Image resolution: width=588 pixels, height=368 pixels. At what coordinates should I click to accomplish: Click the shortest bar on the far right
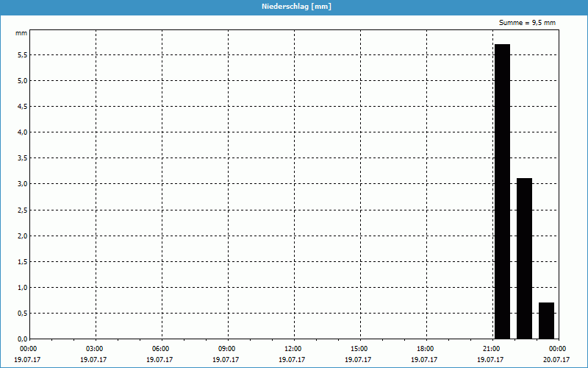tap(546, 320)
